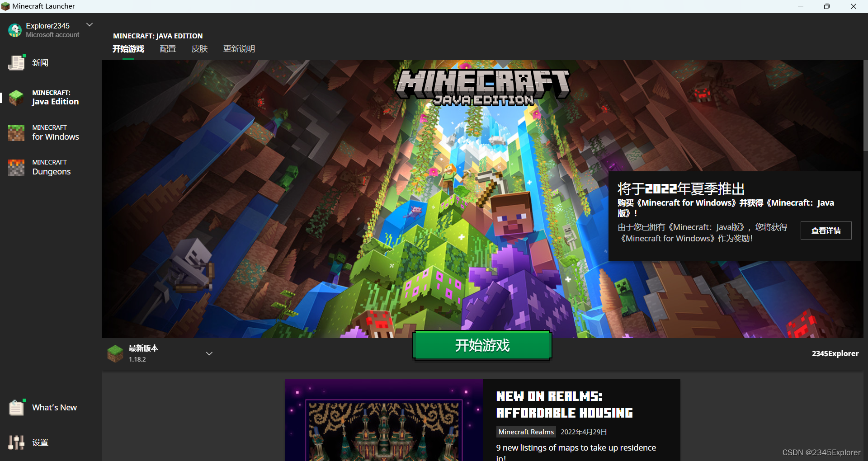This screenshot has width=868, height=461.
Task: Click the Minecraft Realms tag label
Action: (x=526, y=432)
